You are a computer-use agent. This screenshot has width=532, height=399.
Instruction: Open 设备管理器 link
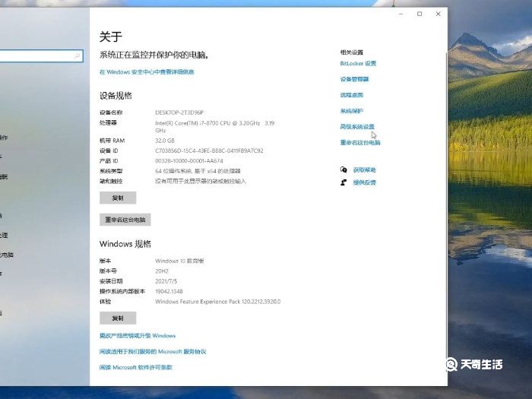pyautogui.click(x=354, y=79)
